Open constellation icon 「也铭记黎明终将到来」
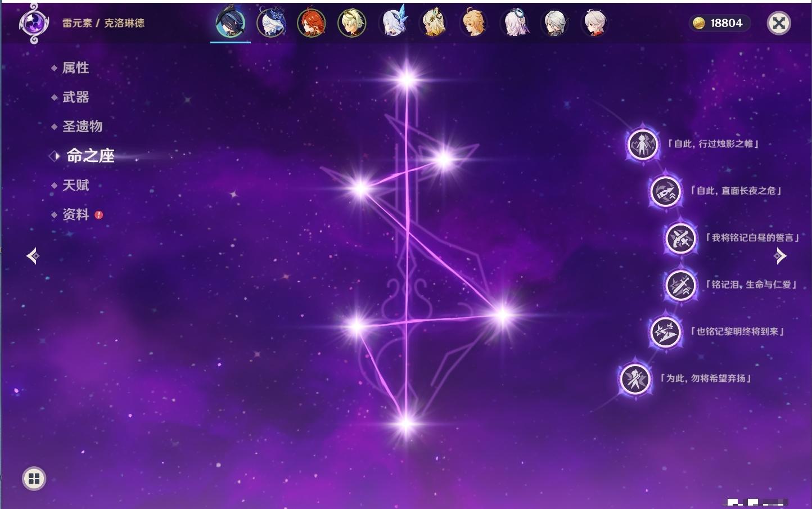The width and height of the screenshot is (812, 509). point(665,332)
